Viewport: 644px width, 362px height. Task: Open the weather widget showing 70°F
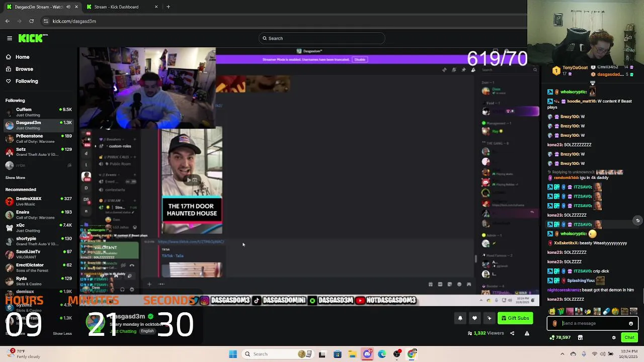coord(23,354)
